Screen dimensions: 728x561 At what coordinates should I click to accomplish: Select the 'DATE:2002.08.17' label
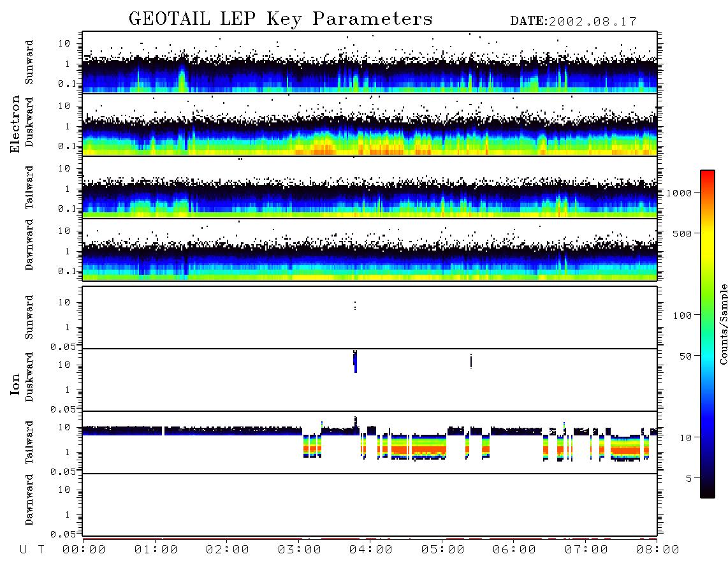[x=573, y=22]
